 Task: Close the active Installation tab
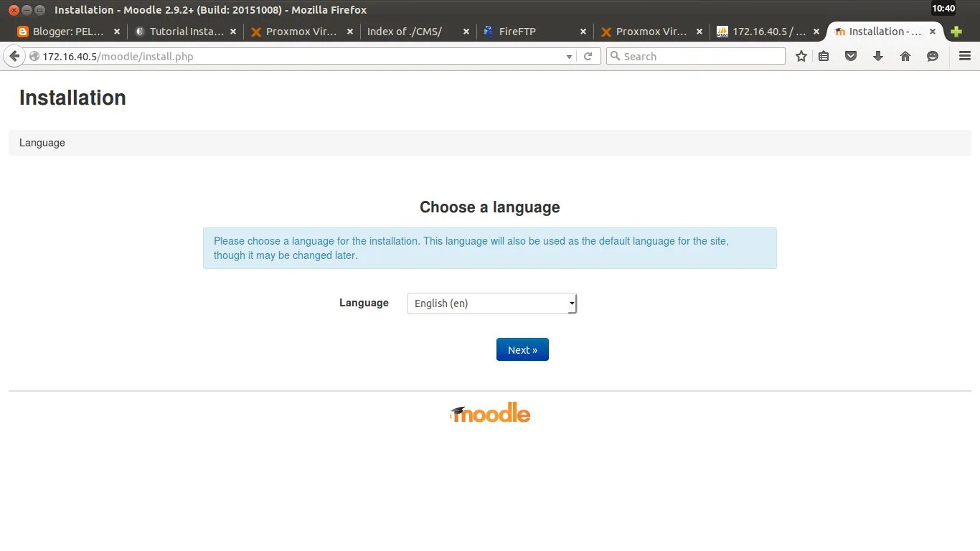[933, 32]
